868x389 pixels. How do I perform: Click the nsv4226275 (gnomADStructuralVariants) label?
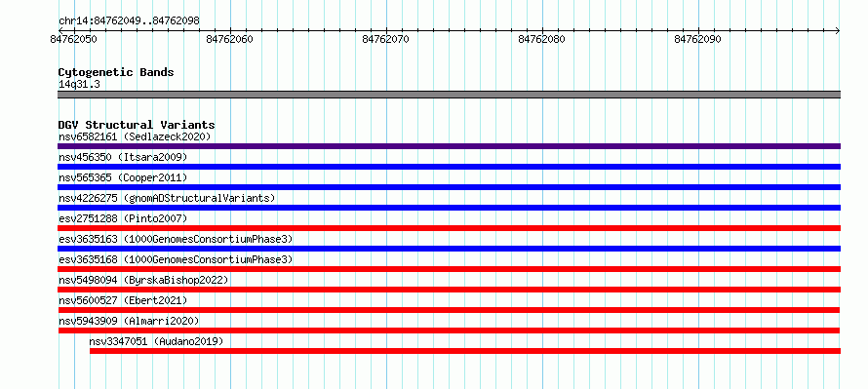(167, 198)
